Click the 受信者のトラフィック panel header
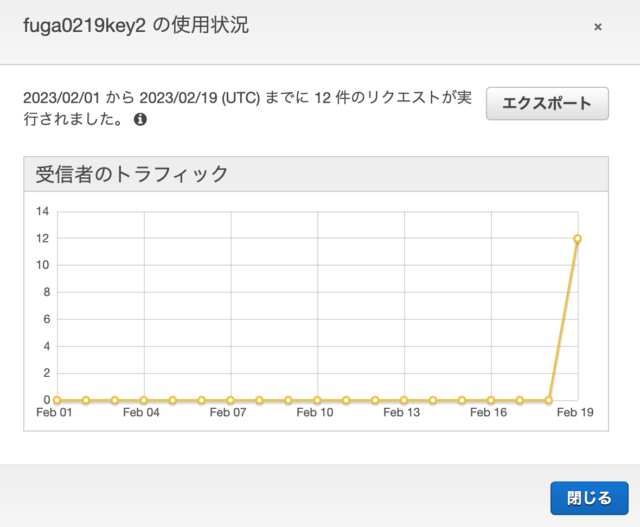This screenshot has height=527, width=640. pos(316,174)
